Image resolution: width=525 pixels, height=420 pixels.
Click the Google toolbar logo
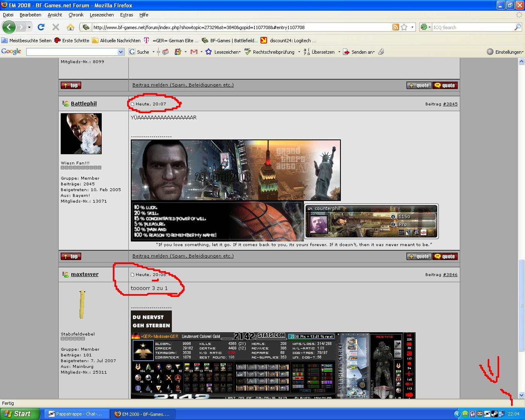[11, 51]
